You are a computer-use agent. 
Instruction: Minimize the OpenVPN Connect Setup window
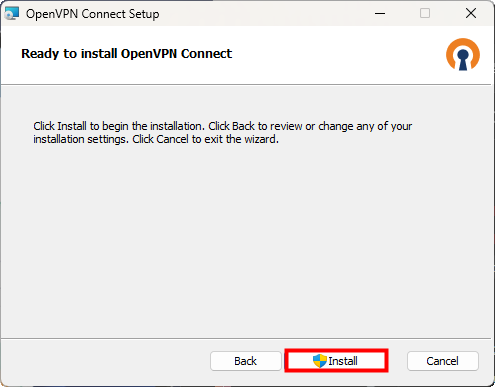coord(380,14)
